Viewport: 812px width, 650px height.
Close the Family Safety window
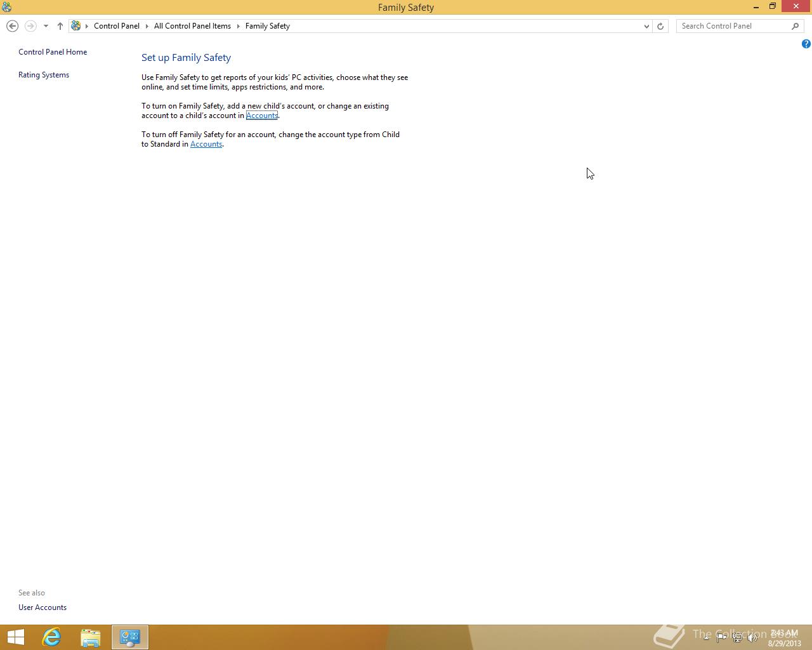tap(796, 6)
